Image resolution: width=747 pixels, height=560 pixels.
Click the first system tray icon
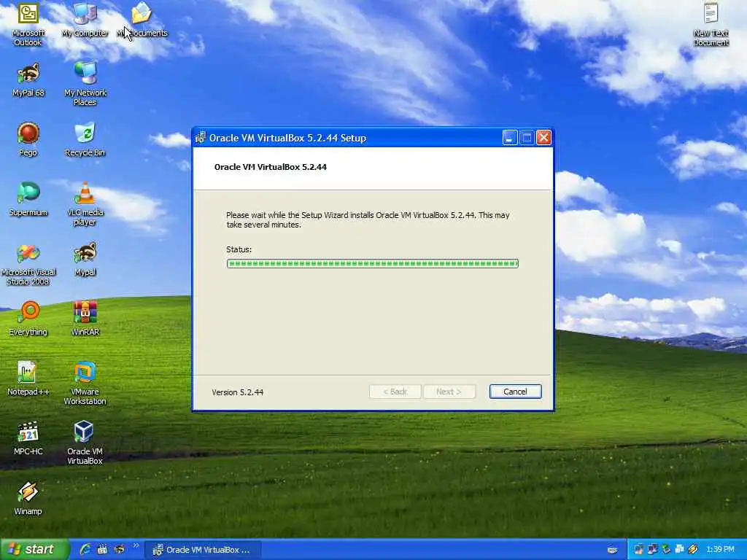coord(638,550)
